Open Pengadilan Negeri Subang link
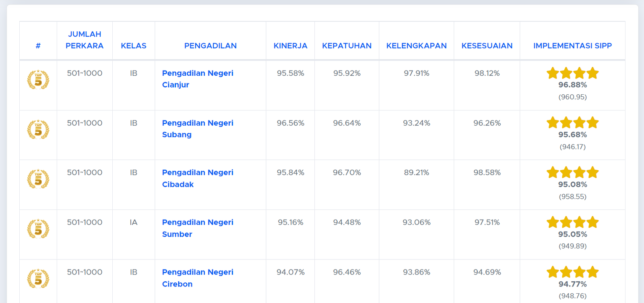 click(x=198, y=129)
